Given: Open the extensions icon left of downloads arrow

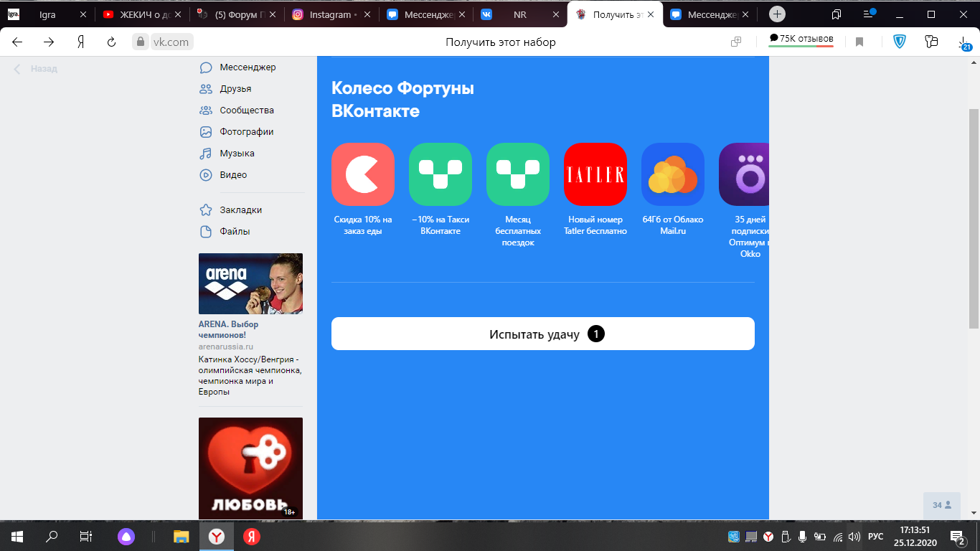Looking at the screenshot, I should 932,42.
